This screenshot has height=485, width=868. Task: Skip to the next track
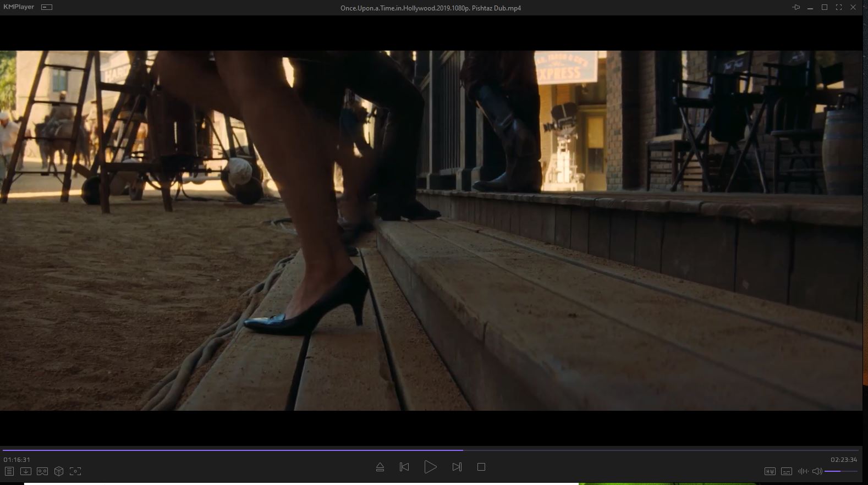point(457,467)
